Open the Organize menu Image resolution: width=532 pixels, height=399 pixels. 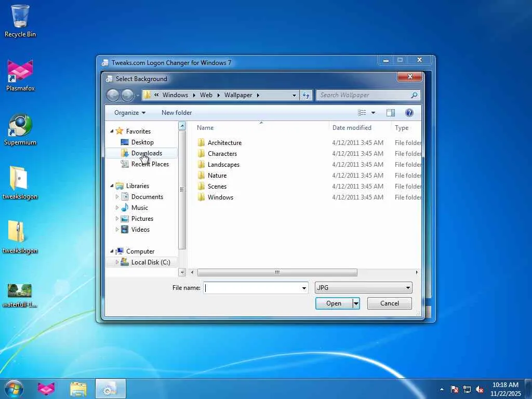tap(129, 113)
